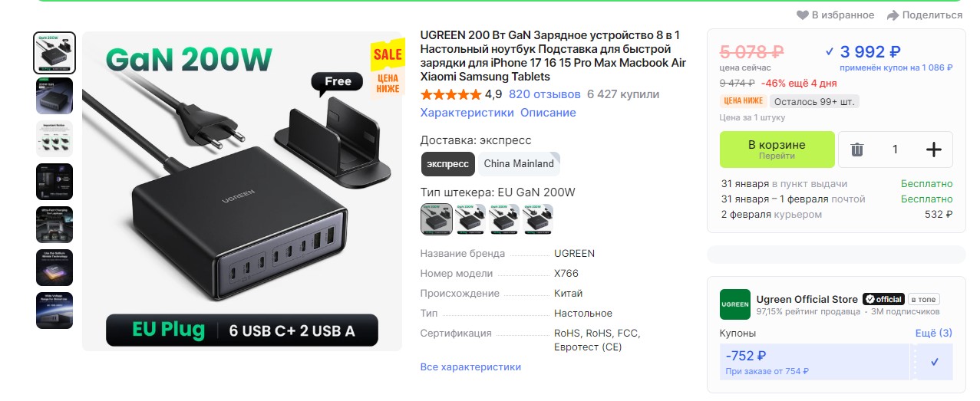Viewport: 980px width, 401px height.
Task: Click the Ugreen green store logo
Action: point(734,304)
